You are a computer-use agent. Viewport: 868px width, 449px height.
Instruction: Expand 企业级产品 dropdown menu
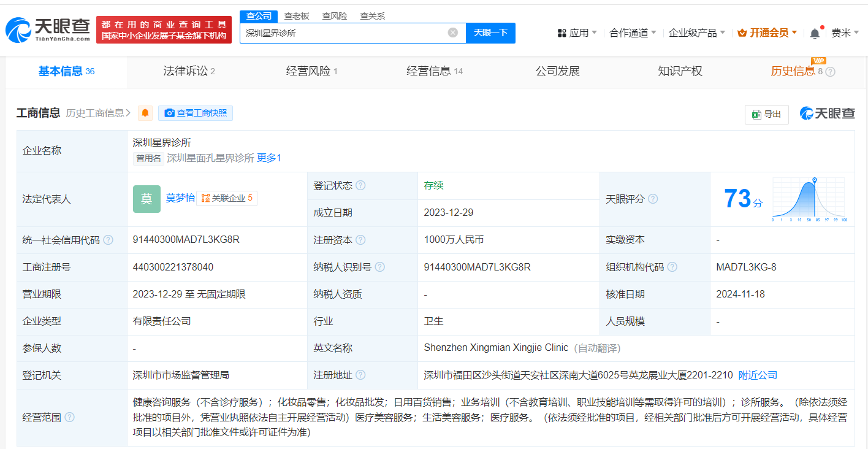click(x=696, y=33)
